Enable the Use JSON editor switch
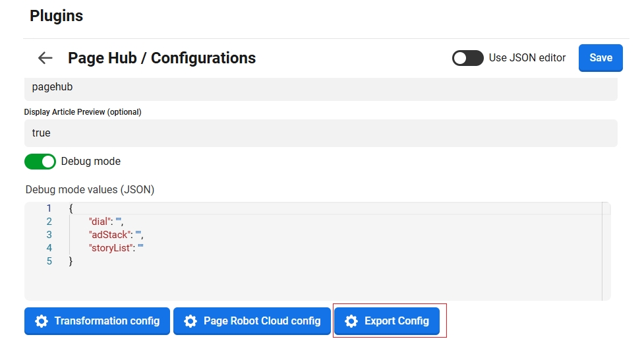644x339 pixels. click(468, 58)
